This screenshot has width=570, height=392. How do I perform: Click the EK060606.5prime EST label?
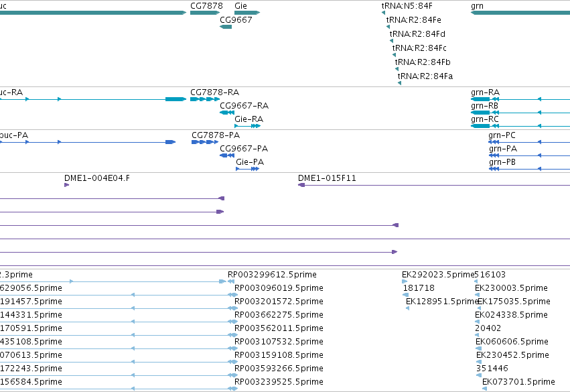pyautogui.click(x=512, y=342)
